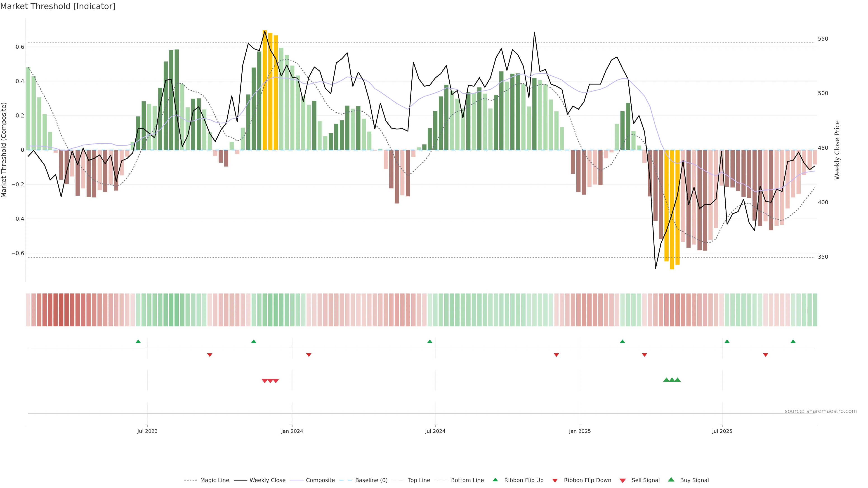Select the middle red Sell Signal triangle

[270, 381]
